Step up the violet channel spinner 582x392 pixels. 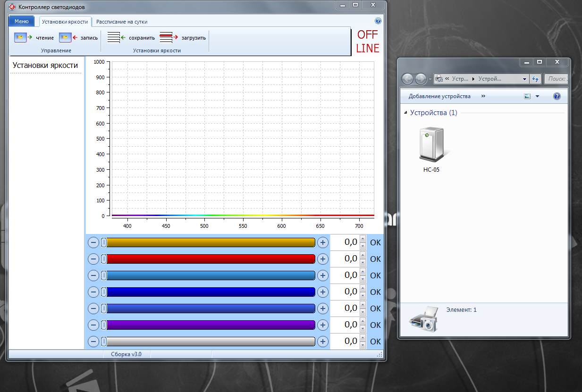click(363, 321)
